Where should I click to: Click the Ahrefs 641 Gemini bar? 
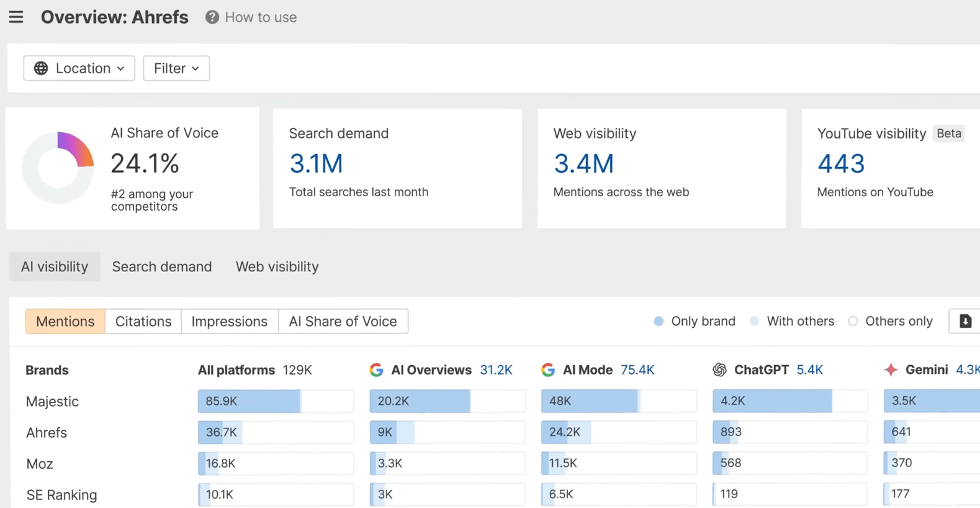932,432
